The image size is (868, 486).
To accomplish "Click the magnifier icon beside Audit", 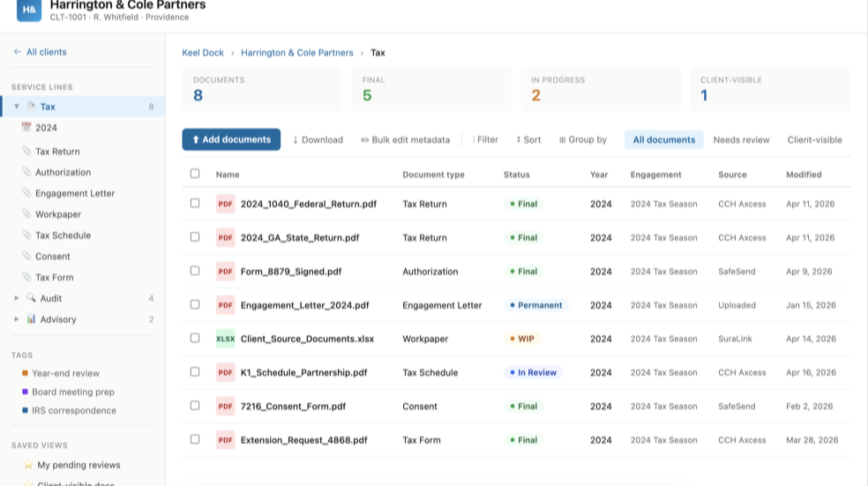I will coord(31,298).
